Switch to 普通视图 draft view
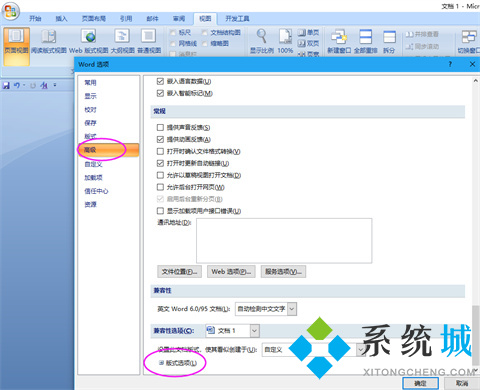 (x=149, y=42)
